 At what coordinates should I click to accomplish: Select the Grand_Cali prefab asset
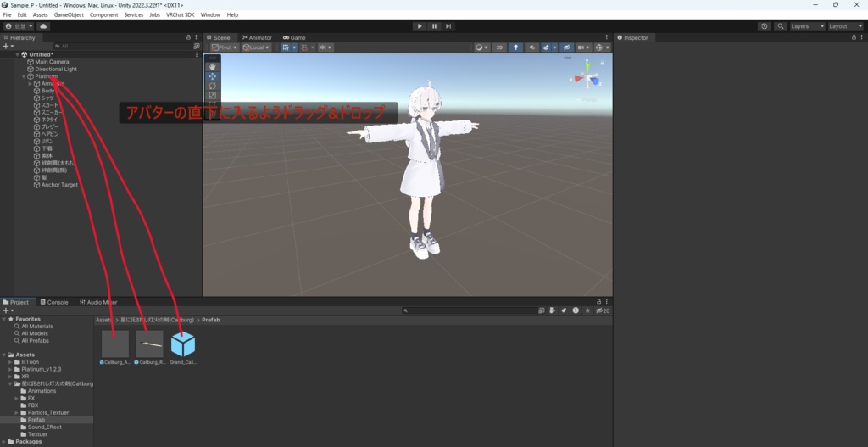click(183, 347)
